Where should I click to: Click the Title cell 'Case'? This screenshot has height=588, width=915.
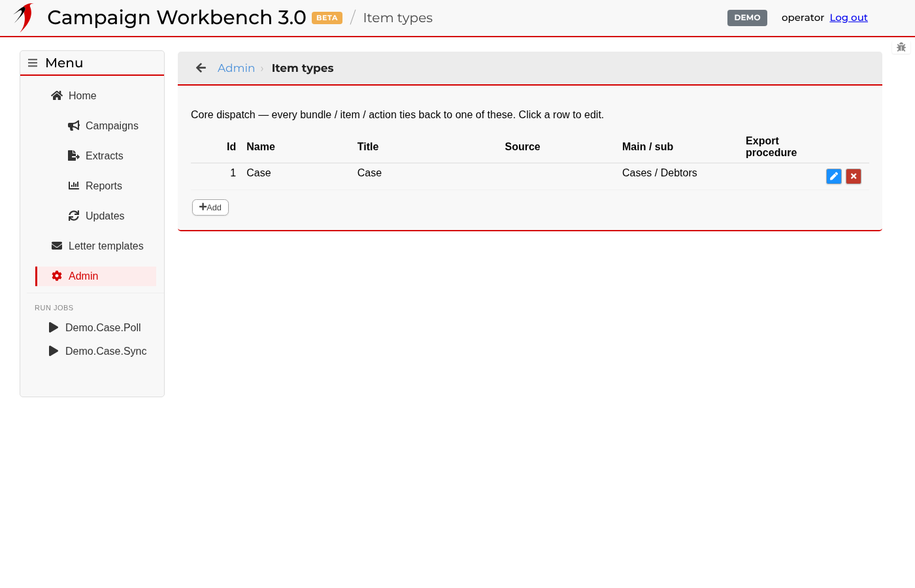(x=369, y=172)
